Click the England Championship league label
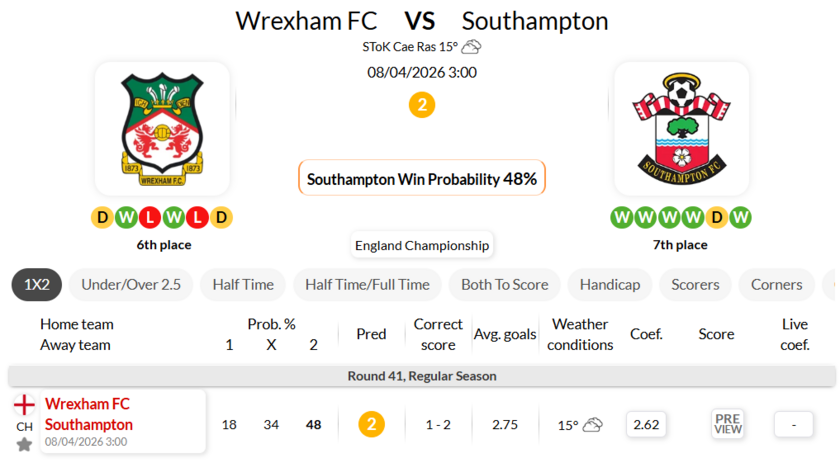 point(422,245)
